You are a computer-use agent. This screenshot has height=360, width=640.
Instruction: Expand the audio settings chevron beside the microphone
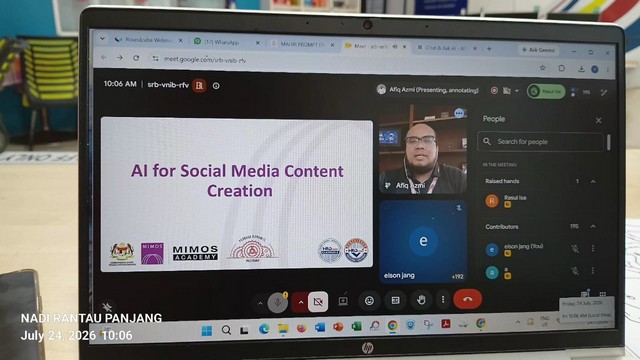click(x=260, y=303)
